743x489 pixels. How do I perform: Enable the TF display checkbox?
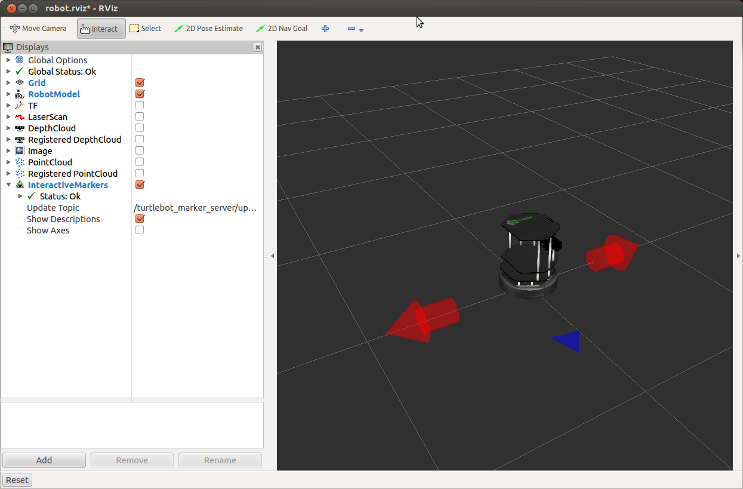pos(140,105)
